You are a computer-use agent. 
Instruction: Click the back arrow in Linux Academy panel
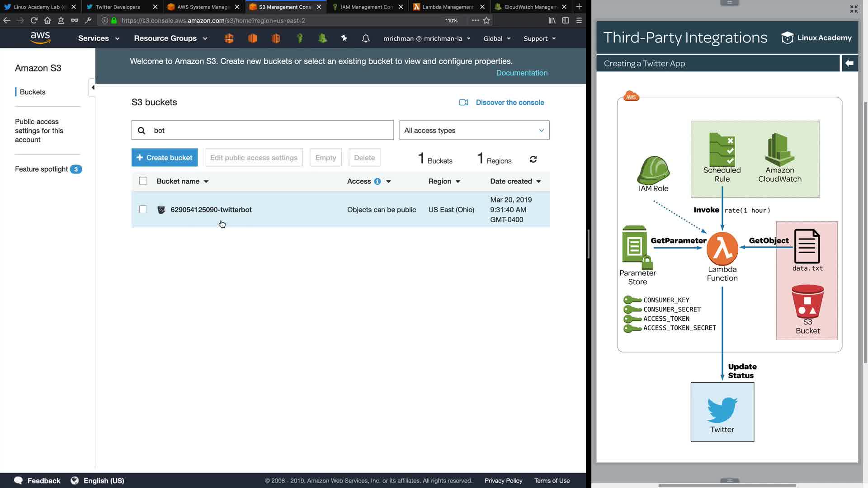click(x=849, y=63)
